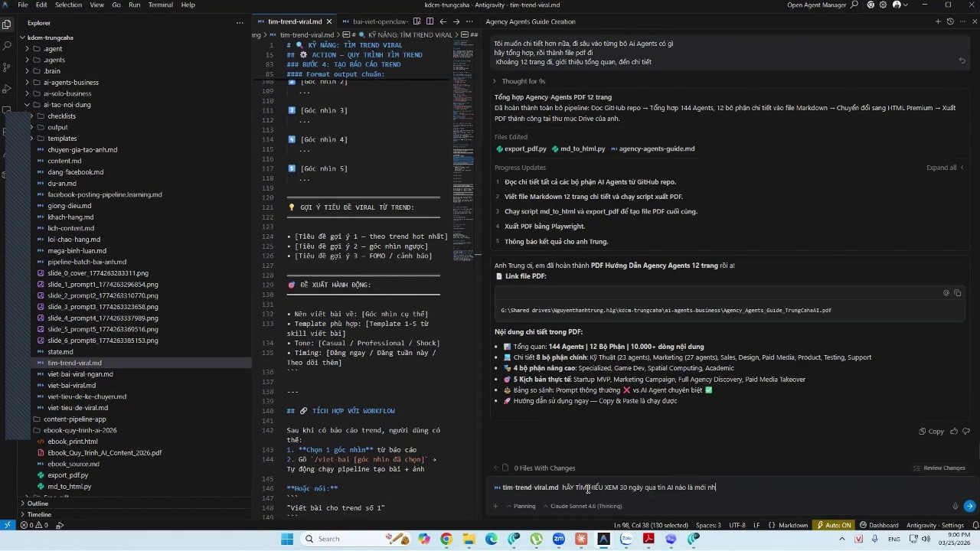Add context with the plus button
Screen dimensions: 980x551
coord(495,506)
